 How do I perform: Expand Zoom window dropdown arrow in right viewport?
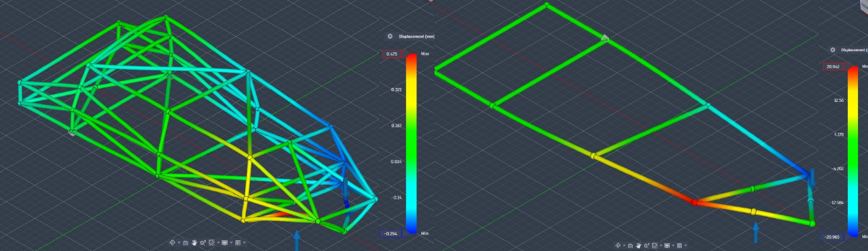[x=661, y=245]
